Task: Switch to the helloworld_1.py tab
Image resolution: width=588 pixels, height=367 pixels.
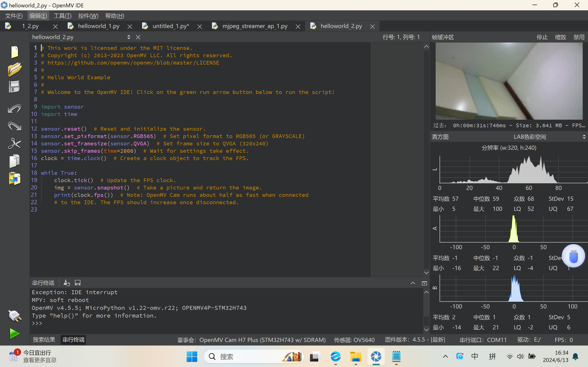Action: pyautogui.click(x=99, y=26)
